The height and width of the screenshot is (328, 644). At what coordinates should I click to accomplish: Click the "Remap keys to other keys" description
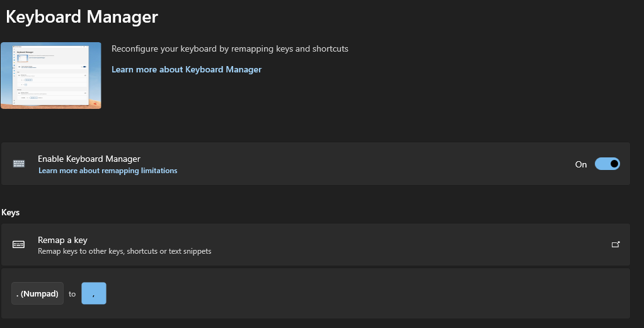(x=124, y=251)
